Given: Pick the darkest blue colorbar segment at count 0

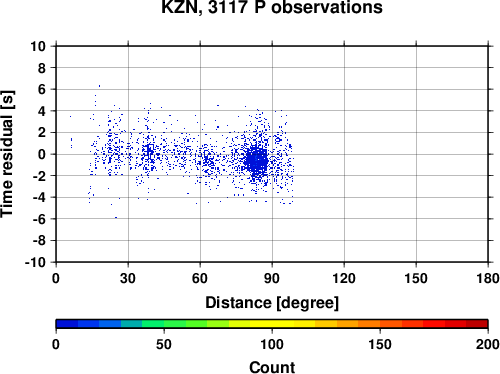Looking at the screenshot, I should pyautogui.click(x=67, y=324).
